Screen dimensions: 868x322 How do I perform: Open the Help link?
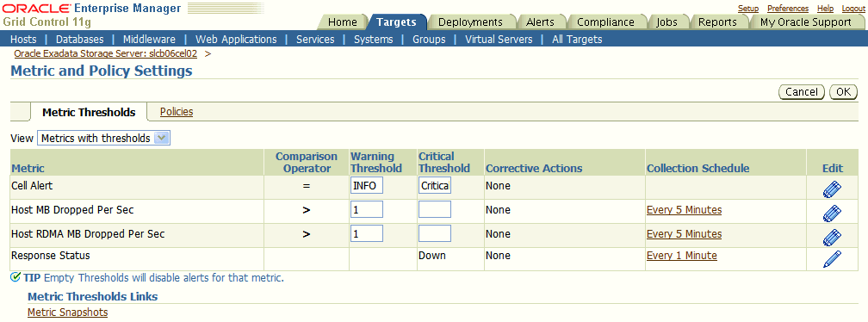coord(825,9)
